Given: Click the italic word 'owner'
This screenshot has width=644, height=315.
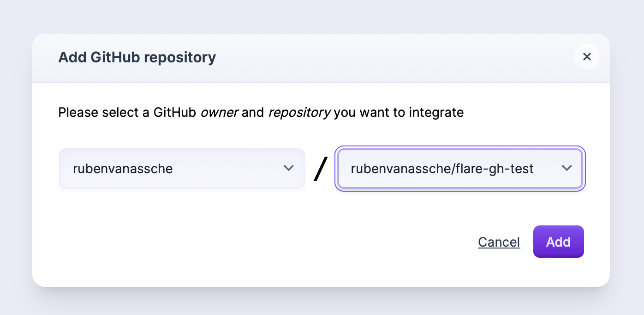Looking at the screenshot, I should pyautogui.click(x=219, y=112).
